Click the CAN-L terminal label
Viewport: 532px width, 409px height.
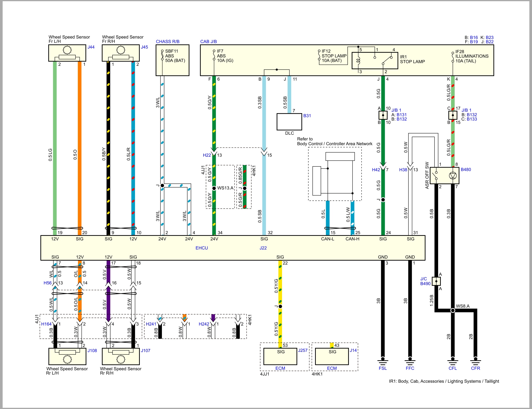(x=327, y=239)
